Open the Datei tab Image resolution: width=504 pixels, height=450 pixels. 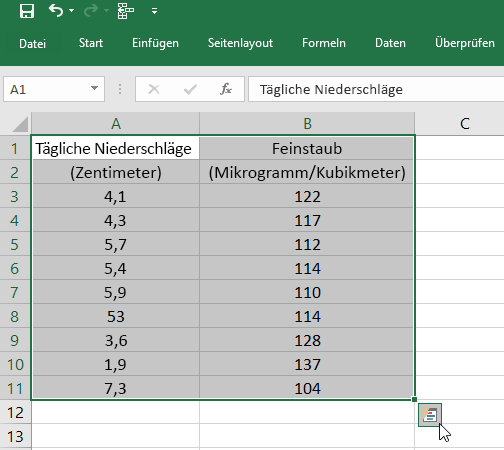pos(32,43)
